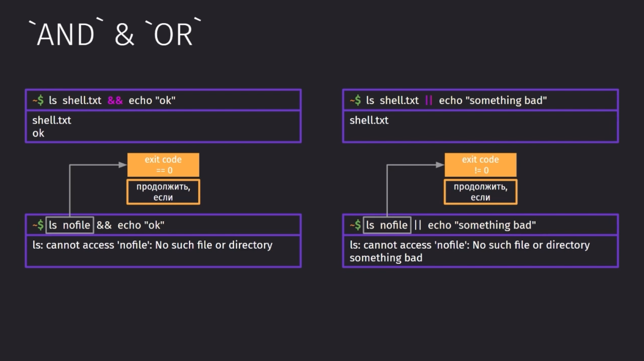Click highlighted 'ls nofile' in the || command
This screenshot has width=644, height=361.
[x=387, y=225]
